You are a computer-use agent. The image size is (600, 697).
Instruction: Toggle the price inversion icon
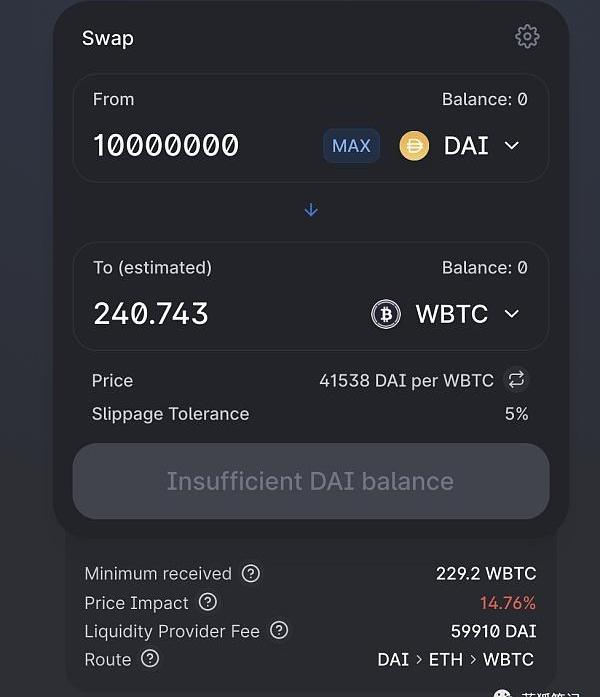coord(516,380)
